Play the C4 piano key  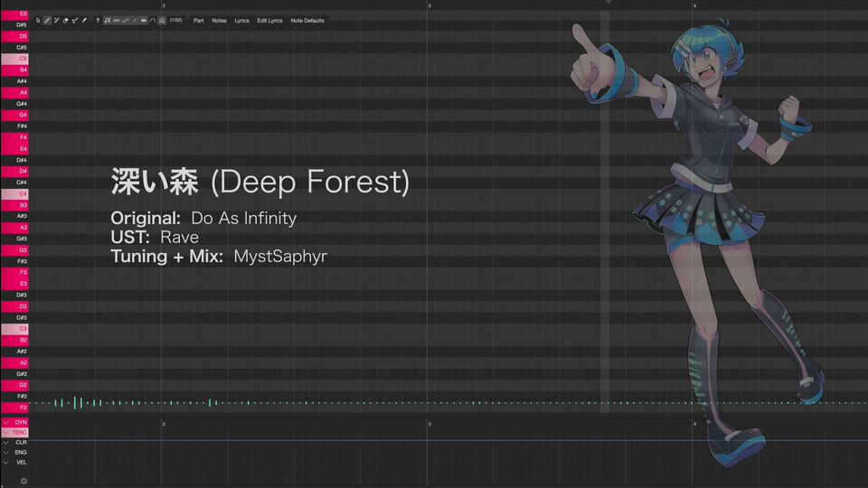[x=14, y=193]
